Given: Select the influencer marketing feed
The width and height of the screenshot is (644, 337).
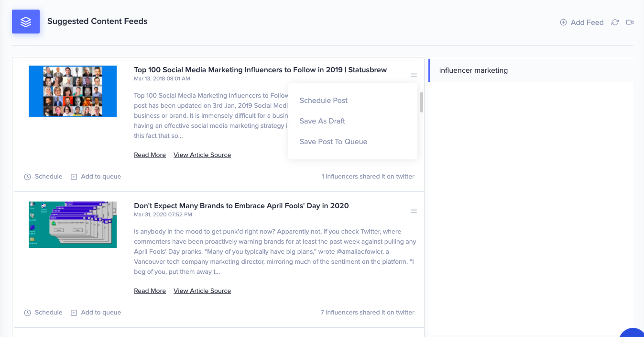Looking at the screenshot, I should (531, 70).
